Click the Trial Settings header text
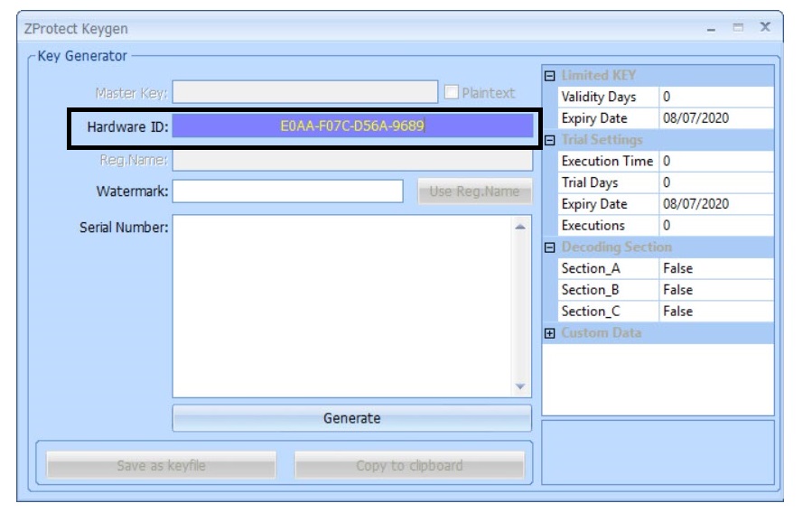The width and height of the screenshot is (812, 522). 602,140
